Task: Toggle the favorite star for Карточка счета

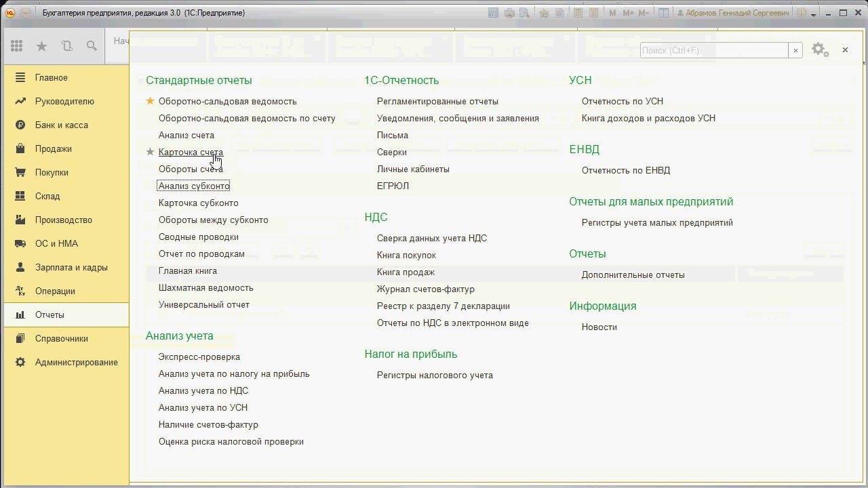Action: pyautogui.click(x=151, y=152)
